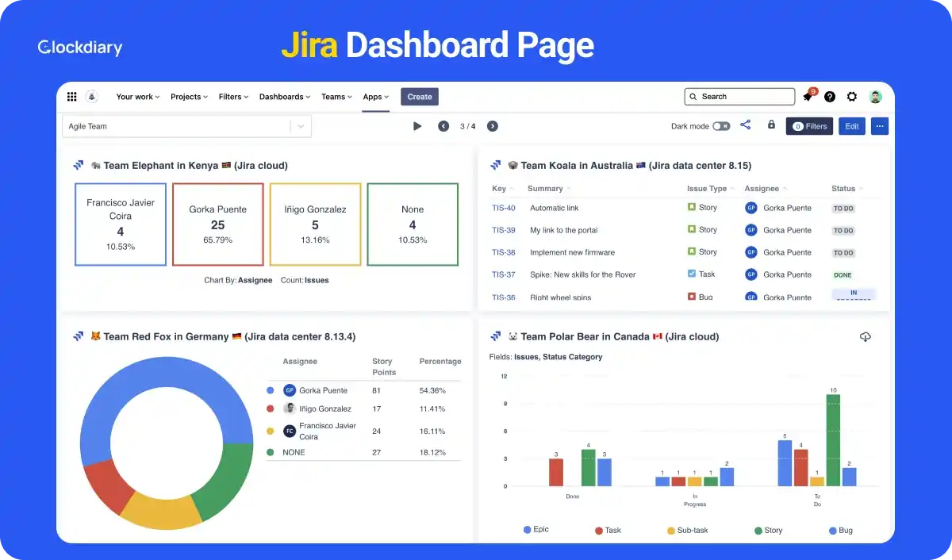
Task: Click the Filters button with counter
Action: [809, 126]
